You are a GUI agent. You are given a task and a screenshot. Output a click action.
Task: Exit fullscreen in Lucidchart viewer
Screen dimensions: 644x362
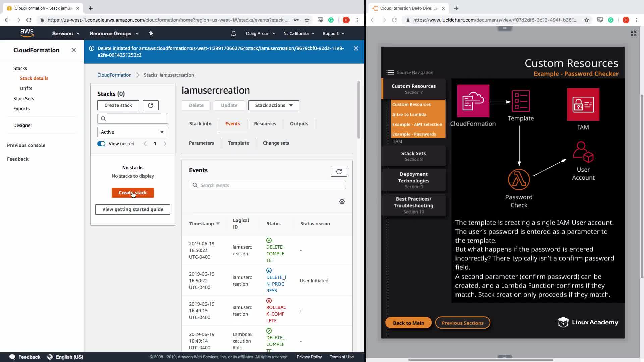click(633, 33)
